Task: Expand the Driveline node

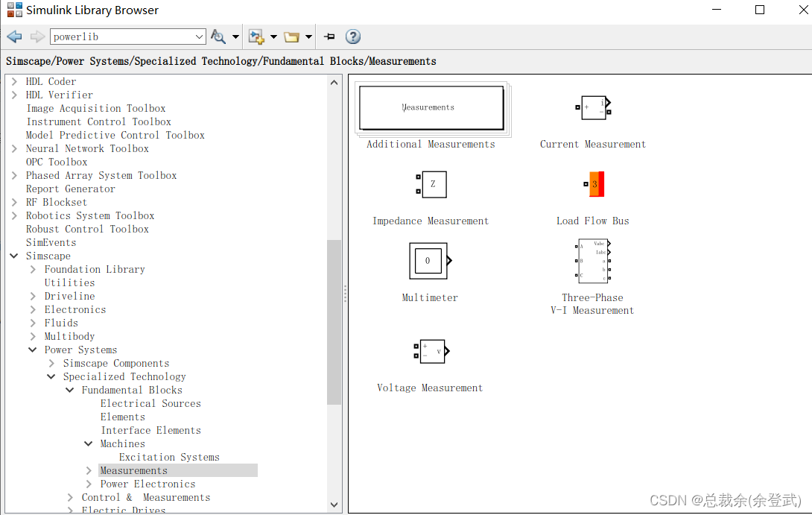Action: [x=33, y=296]
